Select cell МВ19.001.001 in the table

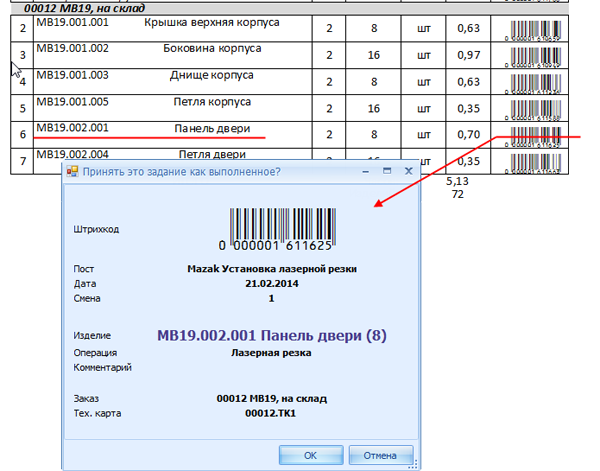pyautogui.click(x=72, y=22)
